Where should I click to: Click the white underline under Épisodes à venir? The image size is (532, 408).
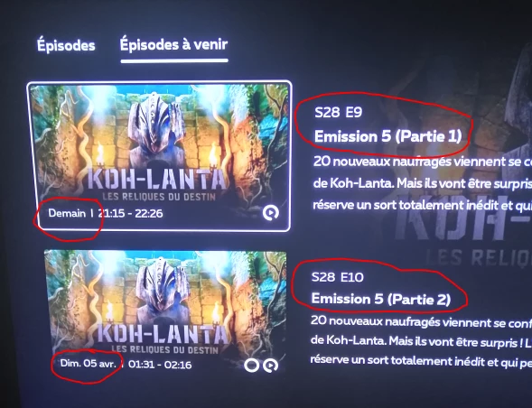point(174,61)
